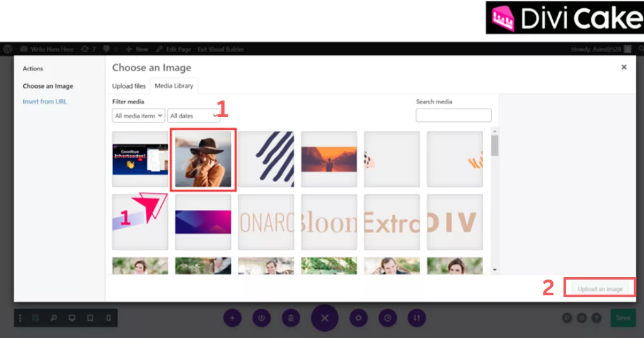
Task: Open the updates icon showing 7
Action: [88, 49]
